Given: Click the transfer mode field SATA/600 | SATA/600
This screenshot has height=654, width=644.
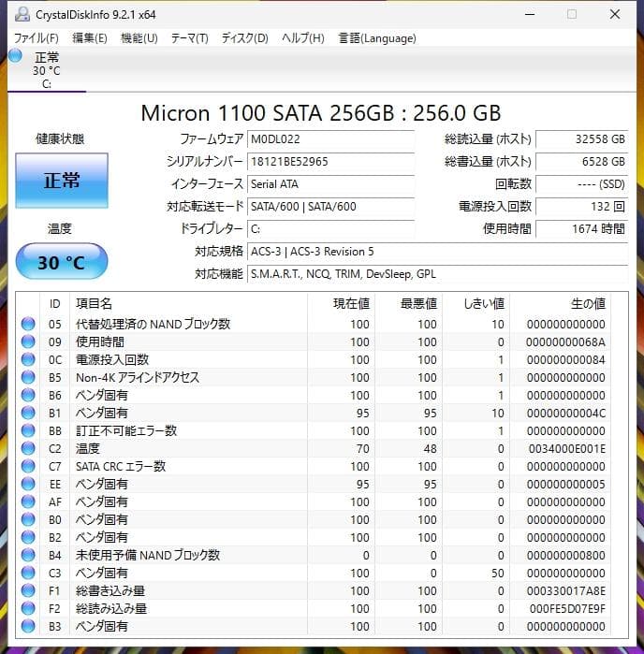Looking at the screenshot, I should 331,207.
